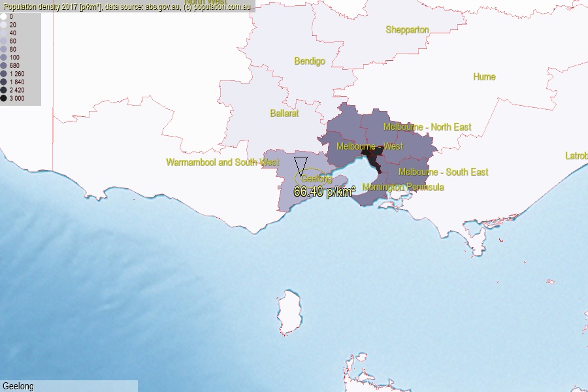Click the Population density 2017 title text
The width and height of the screenshot is (588, 392).
pyautogui.click(x=127, y=7)
